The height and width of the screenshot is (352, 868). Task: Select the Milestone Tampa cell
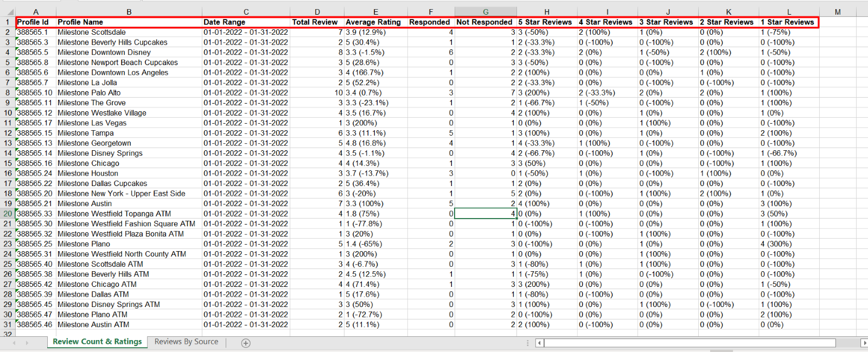click(x=129, y=133)
